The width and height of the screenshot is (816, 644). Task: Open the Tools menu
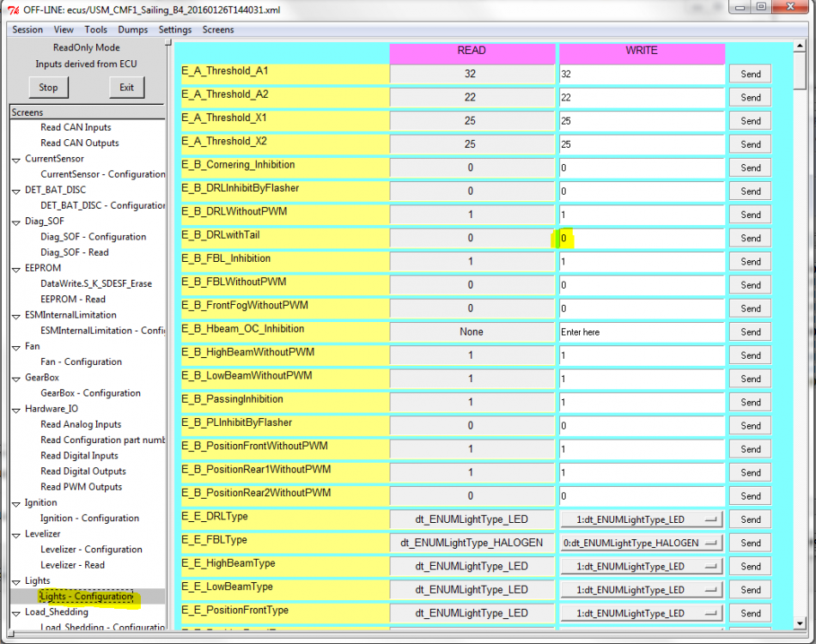[95, 30]
